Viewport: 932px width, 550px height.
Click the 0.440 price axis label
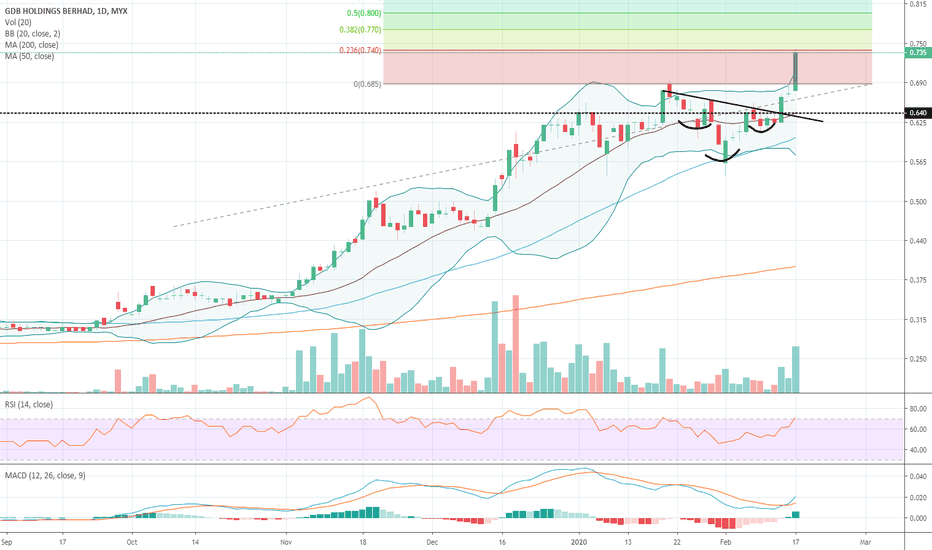point(918,241)
